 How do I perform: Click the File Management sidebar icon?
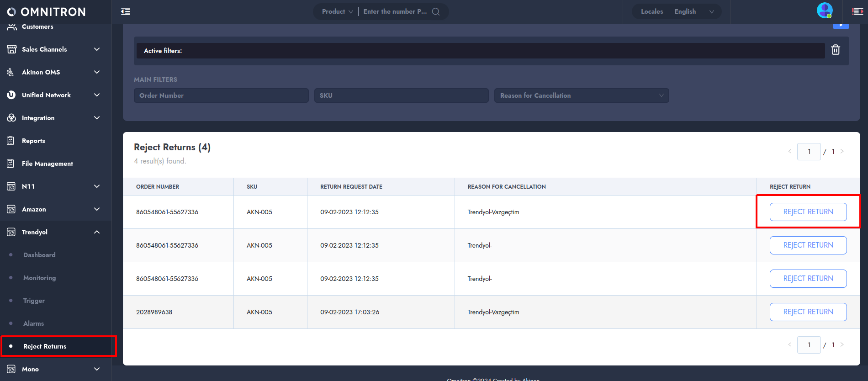pyautogui.click(x=11, y=164)
